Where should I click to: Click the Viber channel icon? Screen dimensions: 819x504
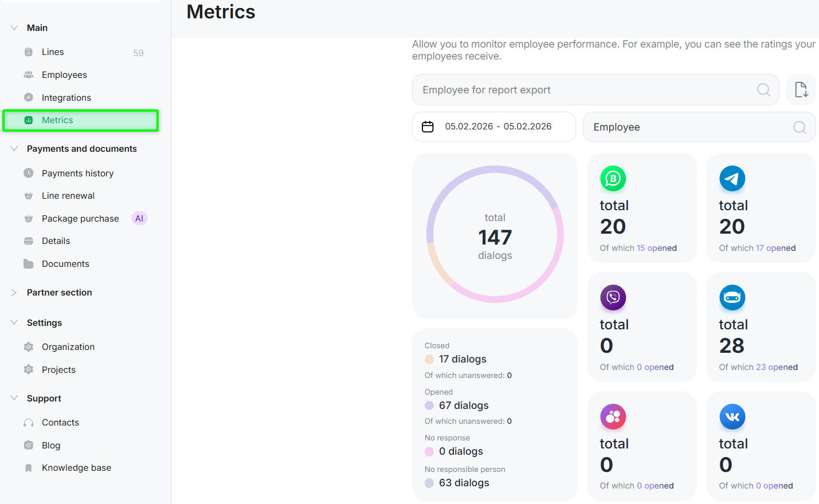click(613, 298)
